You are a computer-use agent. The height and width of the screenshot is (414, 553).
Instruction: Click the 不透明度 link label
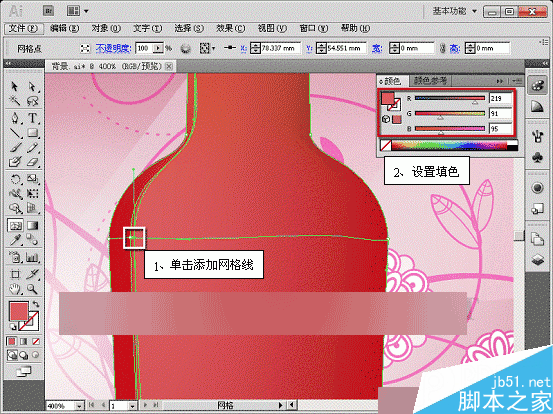coord(113,48)
